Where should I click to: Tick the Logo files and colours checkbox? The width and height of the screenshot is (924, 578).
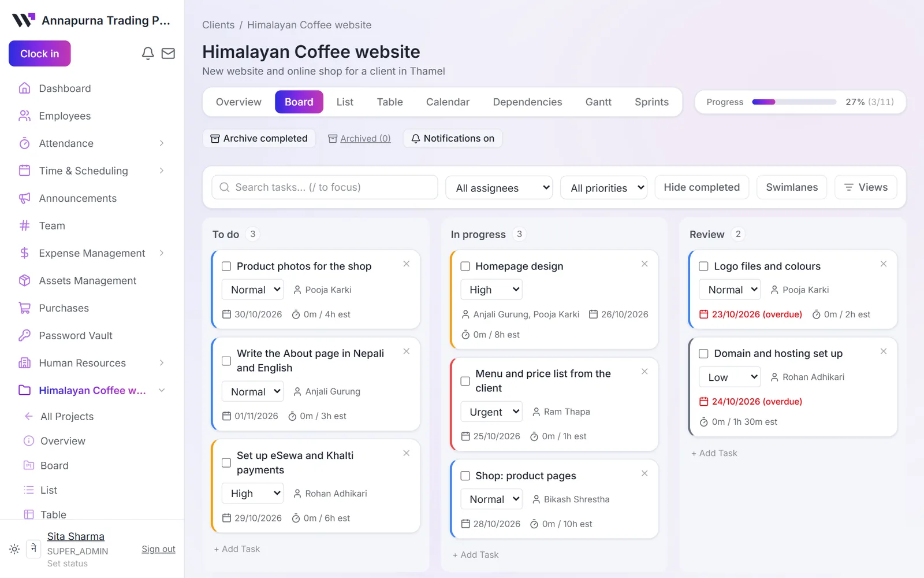703,266
